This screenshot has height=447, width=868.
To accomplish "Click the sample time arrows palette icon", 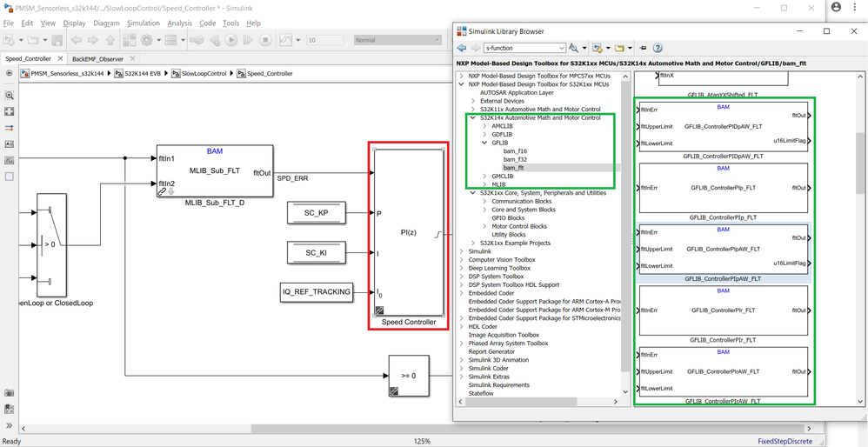I will [9, 128].
